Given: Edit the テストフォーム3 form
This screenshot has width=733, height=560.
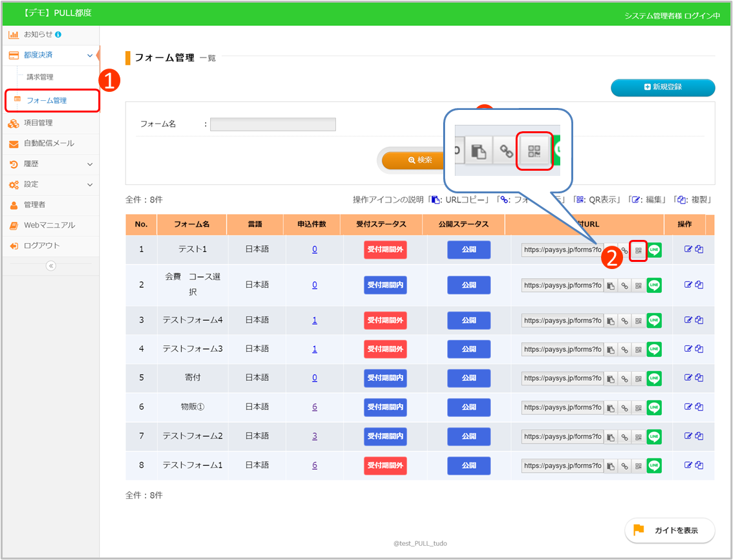Looking at the screenshot, I should click(x=688, y=349).
